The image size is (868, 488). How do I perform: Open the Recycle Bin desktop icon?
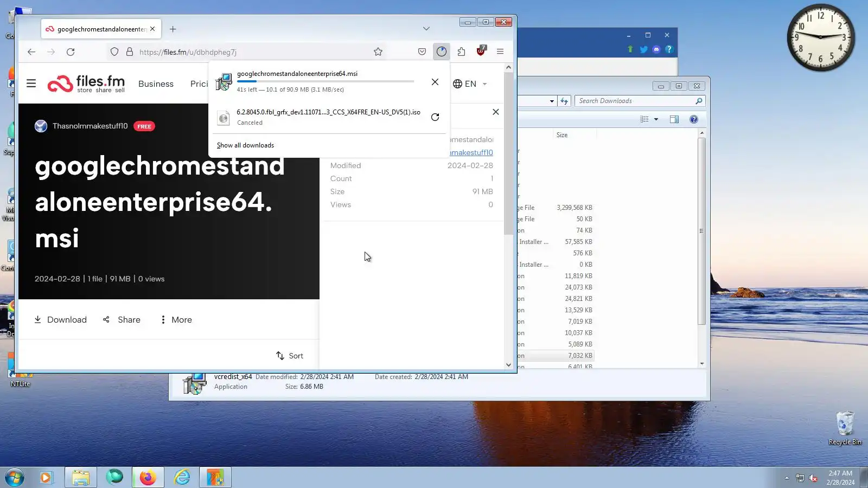(x=845, y=428)
